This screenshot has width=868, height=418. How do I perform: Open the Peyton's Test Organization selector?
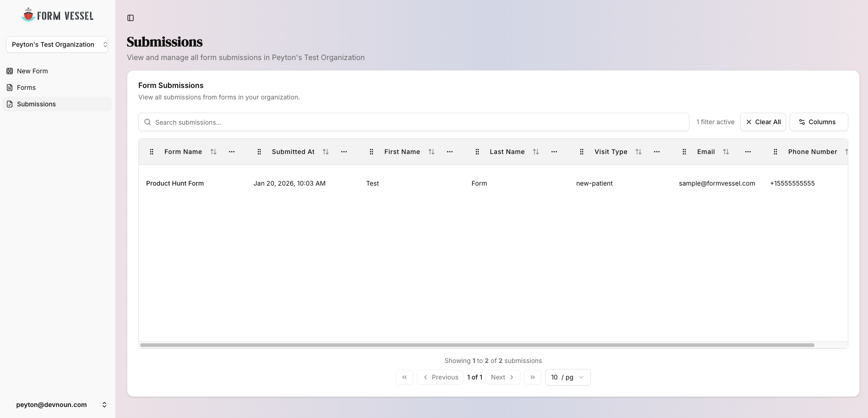point(57,44)
